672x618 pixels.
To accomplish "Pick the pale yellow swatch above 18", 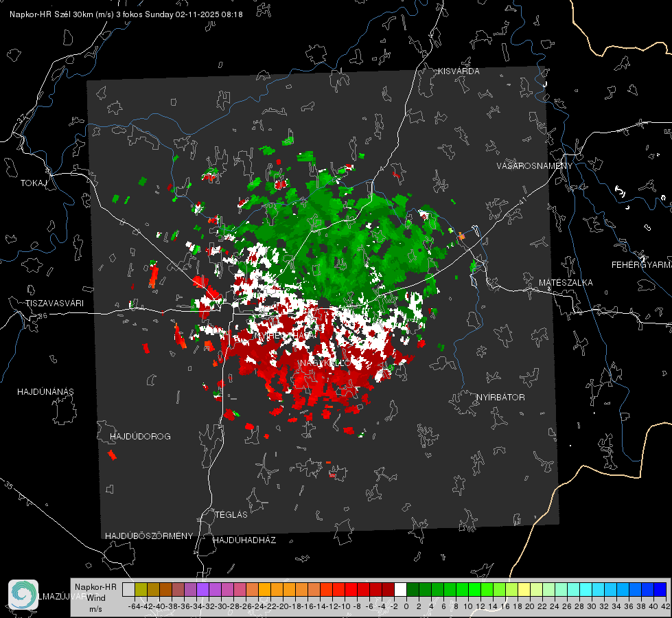I will (x=524, y=589).
